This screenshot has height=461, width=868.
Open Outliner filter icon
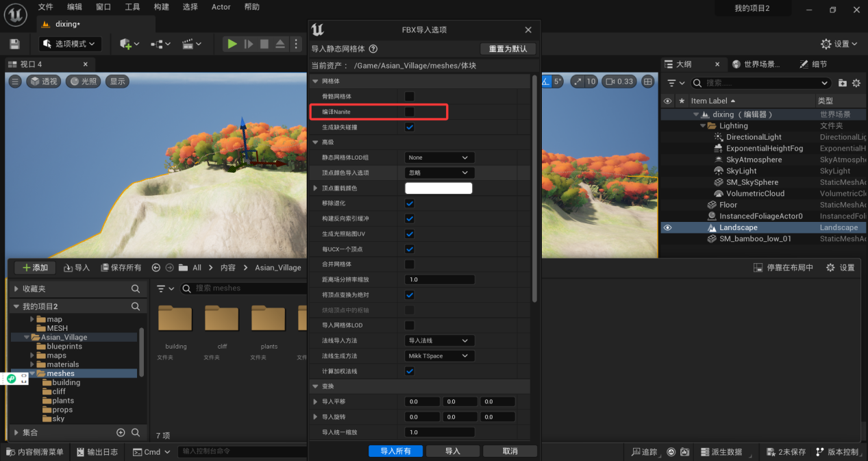675,83
